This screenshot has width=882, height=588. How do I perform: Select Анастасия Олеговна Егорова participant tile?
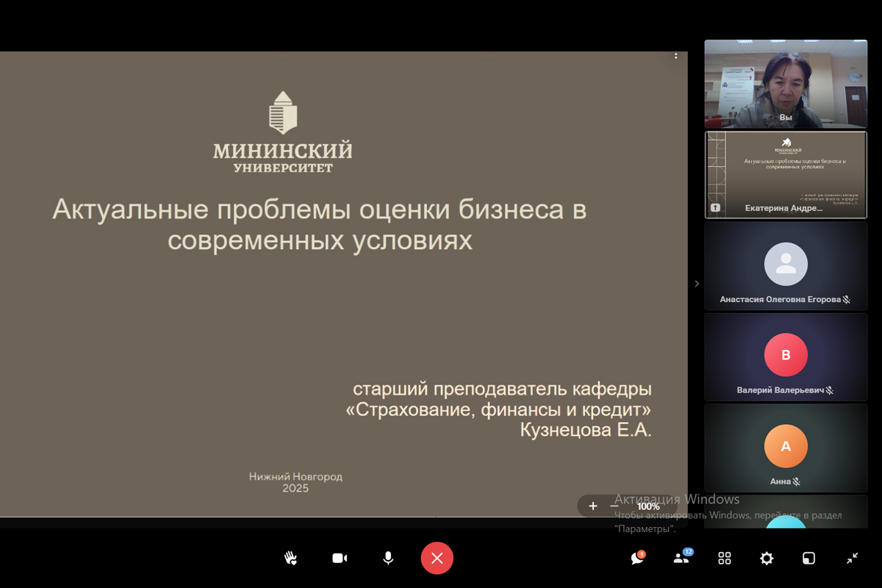tap(786, 266)
